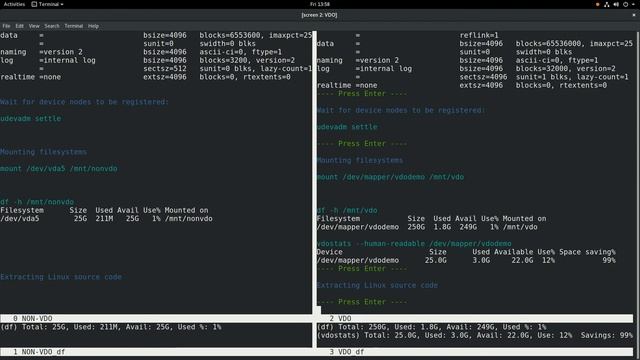Viewport: 640px width, 360px height.
Task: Click 'sectsz=4096' in right pane
Action: [484, 77]
